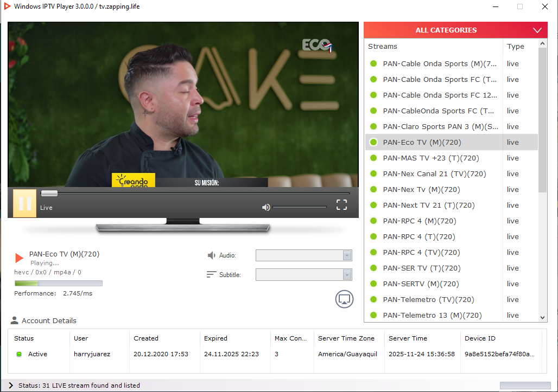558x392 pixels.
Task: Click the Audio speaker icon label
Action: [x=211, y=255]
